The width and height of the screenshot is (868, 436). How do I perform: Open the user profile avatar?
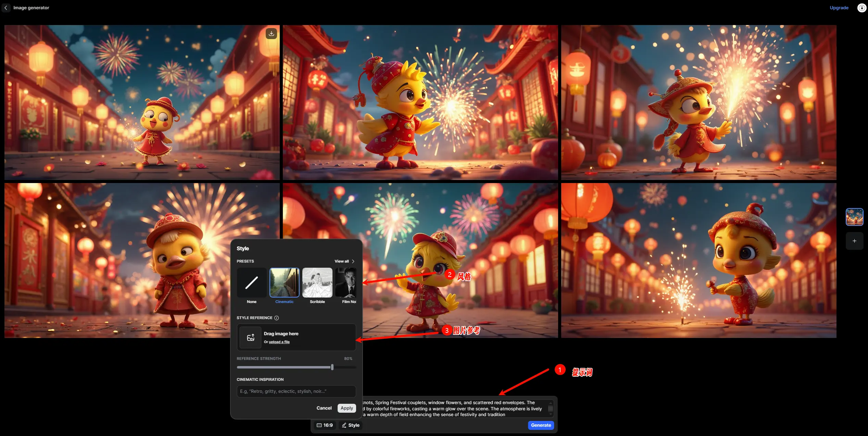click(861, 8)
